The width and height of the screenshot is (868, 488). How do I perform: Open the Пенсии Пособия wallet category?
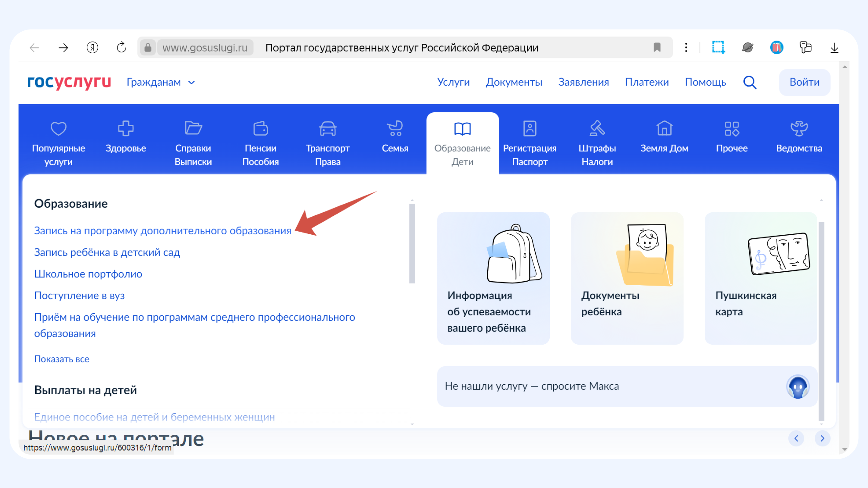click(260, 143)
